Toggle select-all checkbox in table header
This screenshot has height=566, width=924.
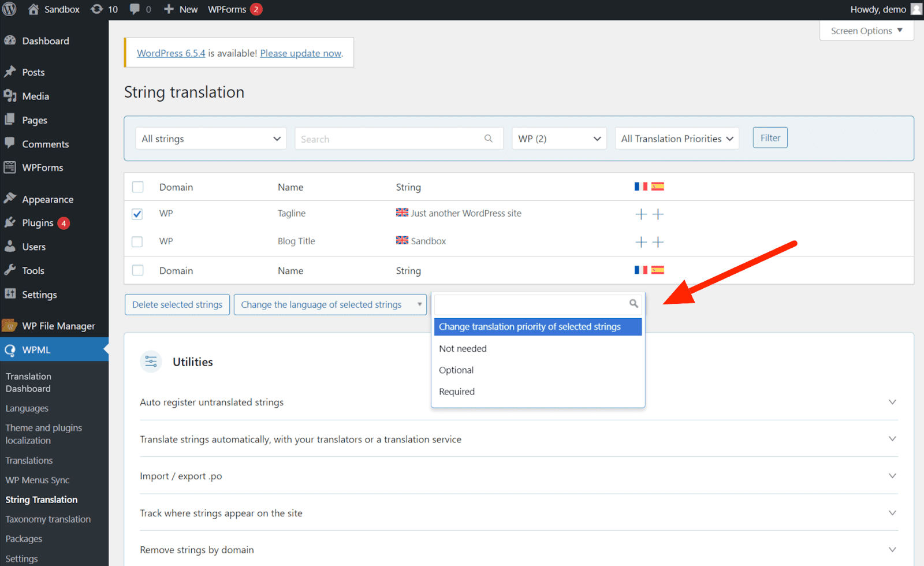(x=137, y=187)
